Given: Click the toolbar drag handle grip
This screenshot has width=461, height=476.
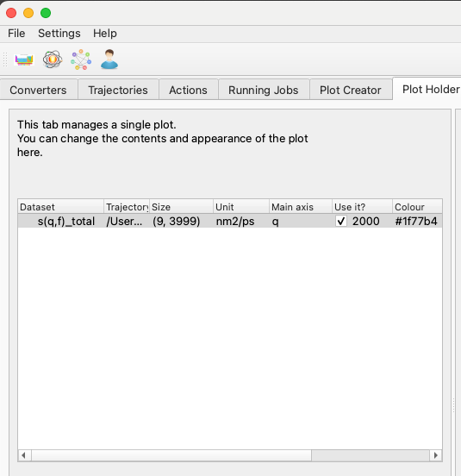Looking at the screenshot, I should click(5, 60).
